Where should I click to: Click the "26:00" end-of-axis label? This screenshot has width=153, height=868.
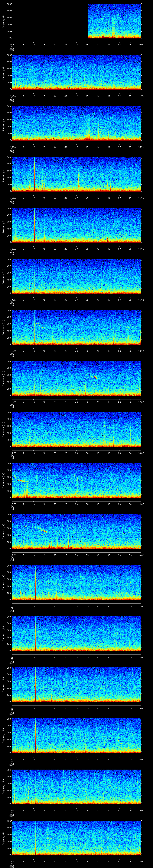tap(141, 861)
